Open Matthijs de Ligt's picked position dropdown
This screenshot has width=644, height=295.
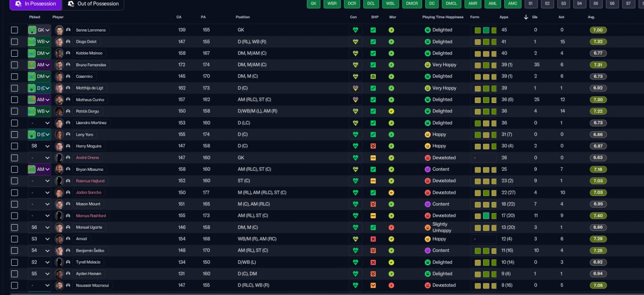pos(39,88)
